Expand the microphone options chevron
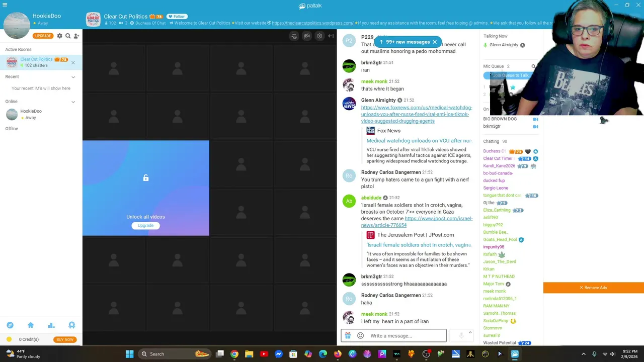The width and height of the screenshot is (644, 362). pyautogui.click(x=470, y=332)
